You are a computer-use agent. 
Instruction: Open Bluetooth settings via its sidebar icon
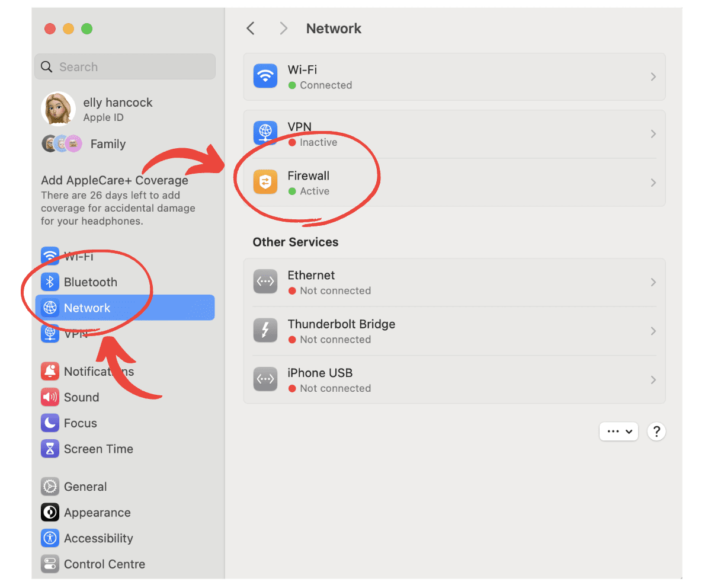pyautogui.click(x=50, y=282)
